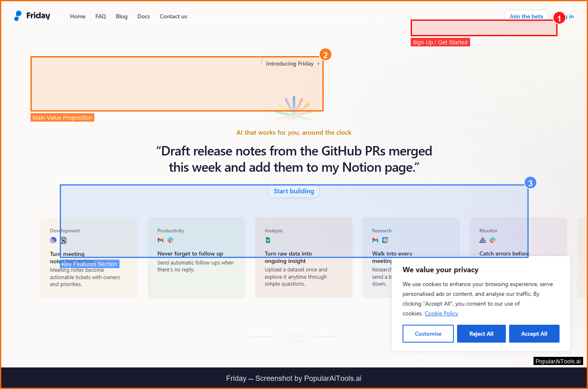This screenshot has height=389, width=588.
Task: Click the Gmail icon in Productivity card
Action: 161,240
